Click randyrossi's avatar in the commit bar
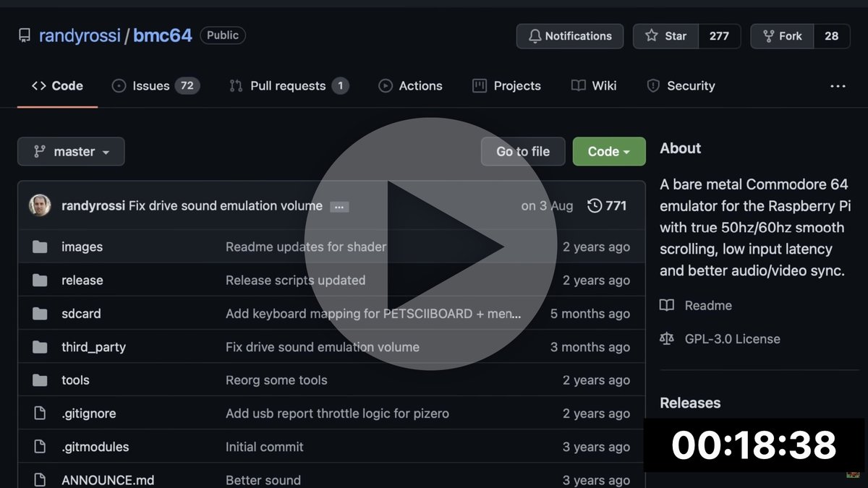868x488 pixels. click(x=40, y=205)
